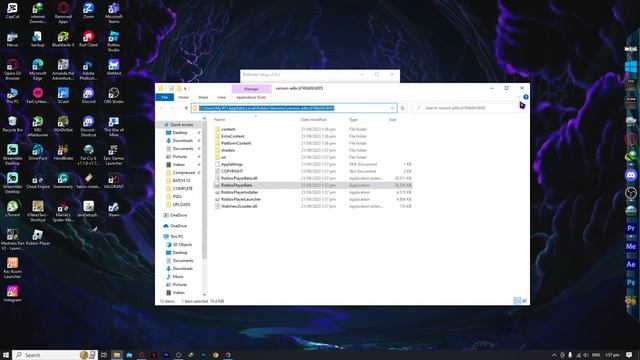Launch Zoom from the desktop
Image resolution: width=640 pixels, height=360 pixels.
[x=88, y=11]
